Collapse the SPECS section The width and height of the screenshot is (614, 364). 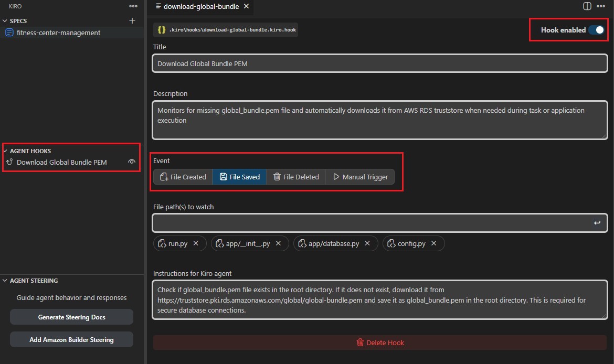(5, 21)
